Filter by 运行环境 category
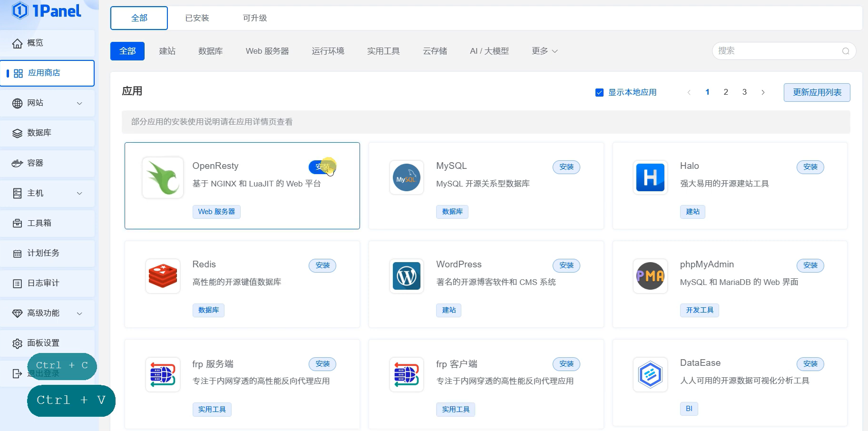868x431 pixels. pos(328,51)
